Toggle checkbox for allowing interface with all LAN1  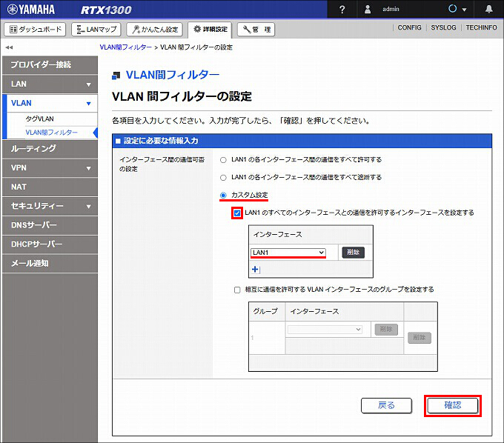click(237, 213)
